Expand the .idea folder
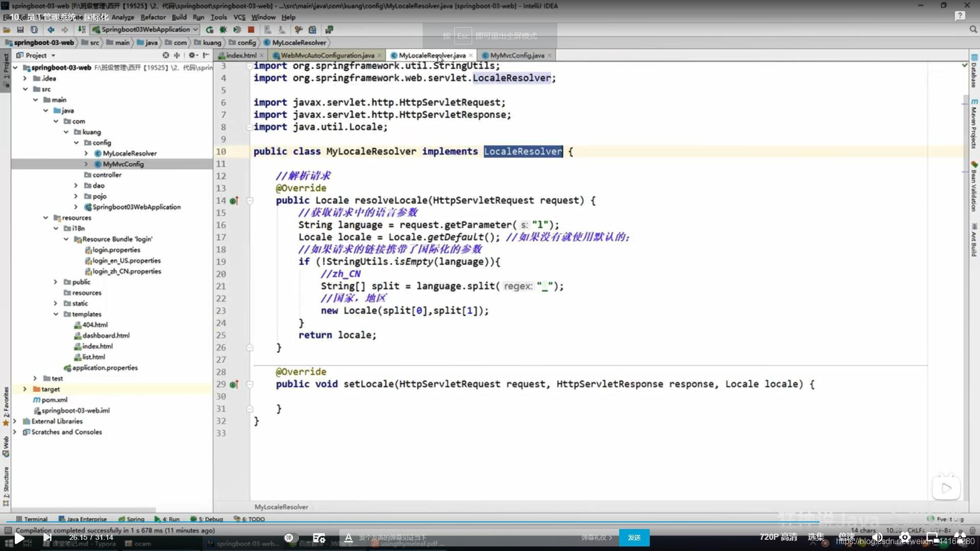Screen dimensions: 980x551 tap(24, 79)
